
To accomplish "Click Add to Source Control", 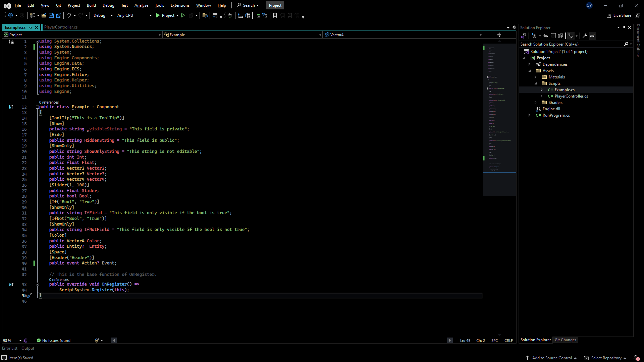I will click(x=551, y=358).
